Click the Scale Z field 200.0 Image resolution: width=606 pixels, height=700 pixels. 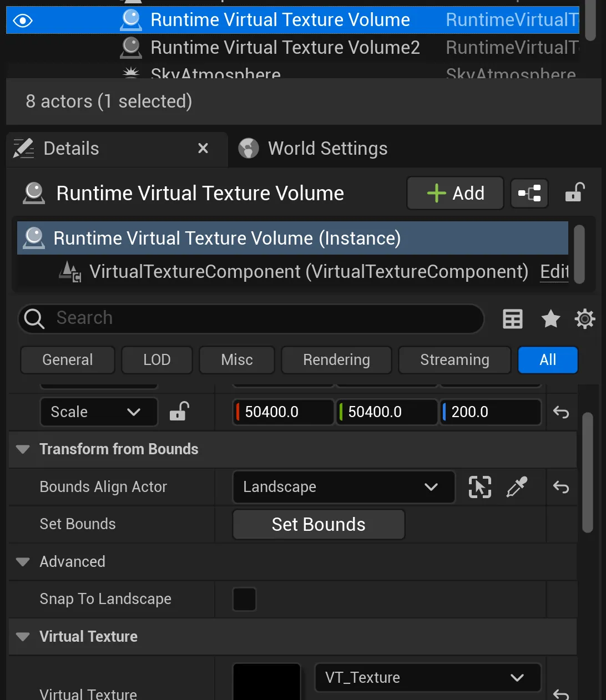(x=491, y=412)
